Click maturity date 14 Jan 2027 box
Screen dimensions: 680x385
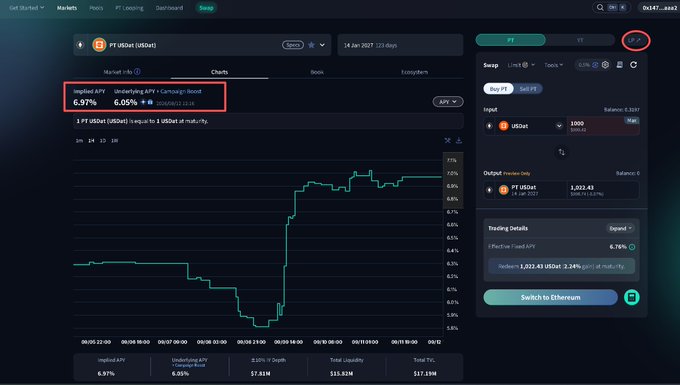coord(400,45)
